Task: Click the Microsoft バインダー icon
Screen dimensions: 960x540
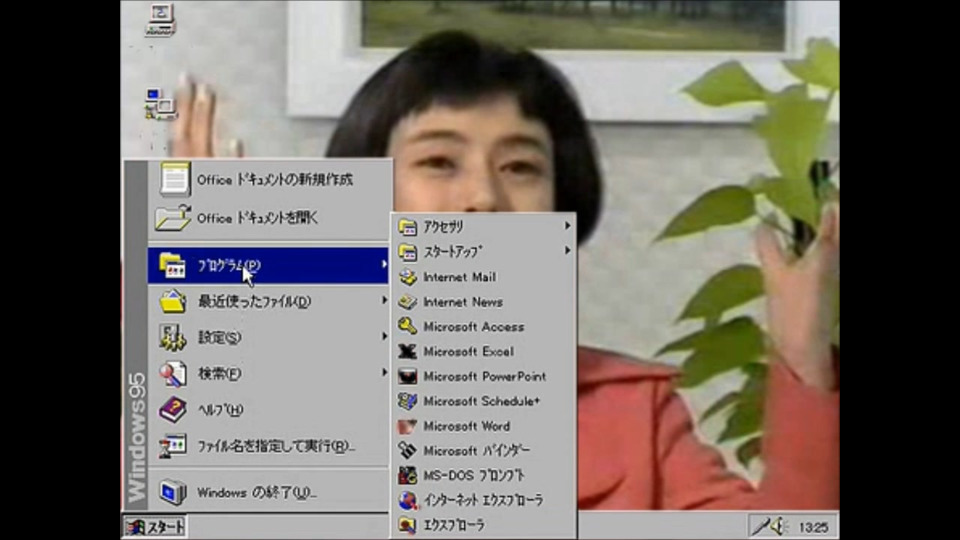Action: [x=408, y=451]
